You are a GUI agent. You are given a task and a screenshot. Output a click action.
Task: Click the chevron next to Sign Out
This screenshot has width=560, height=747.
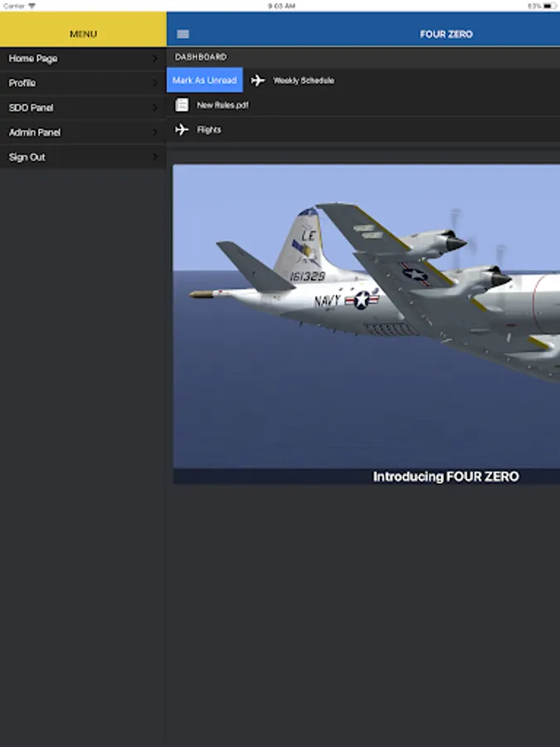click(155, 157)
